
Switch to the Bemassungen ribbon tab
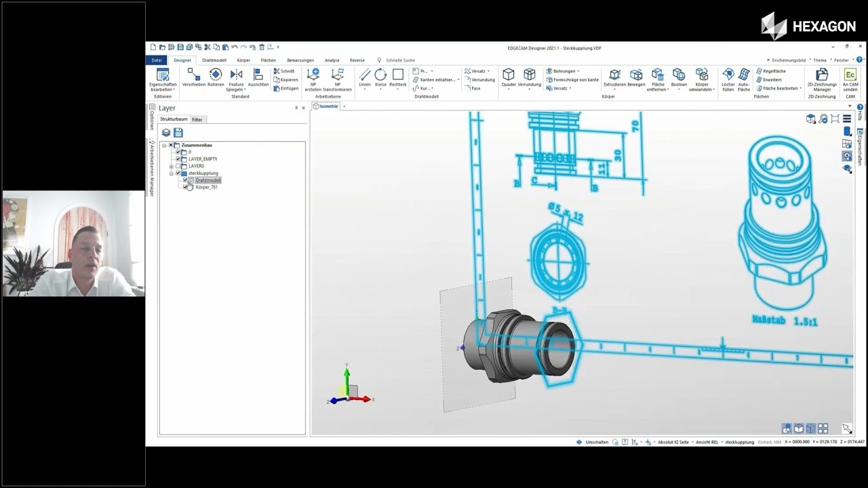(300, 60)
